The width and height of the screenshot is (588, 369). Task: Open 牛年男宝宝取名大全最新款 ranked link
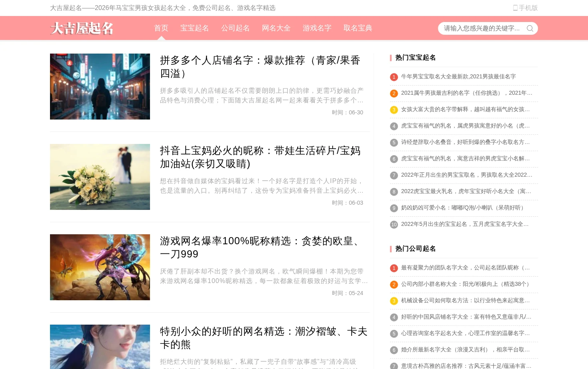pos(458,76)
